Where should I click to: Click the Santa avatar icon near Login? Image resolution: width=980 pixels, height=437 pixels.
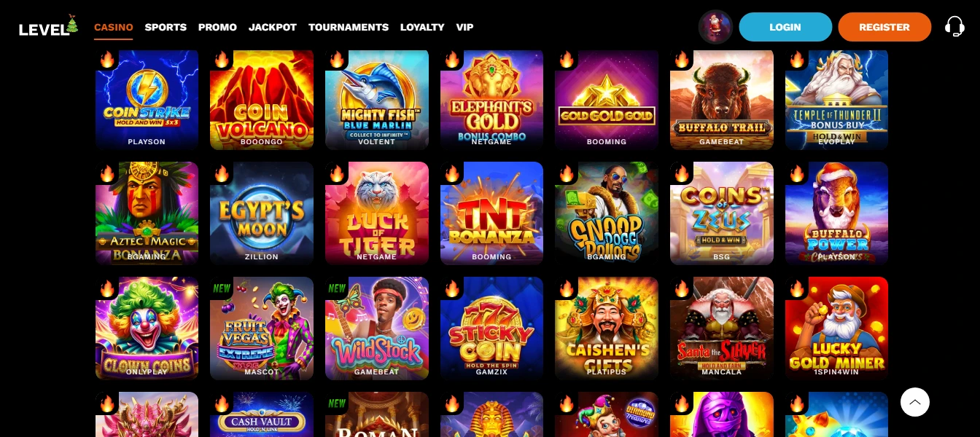(x=715, y=27)
